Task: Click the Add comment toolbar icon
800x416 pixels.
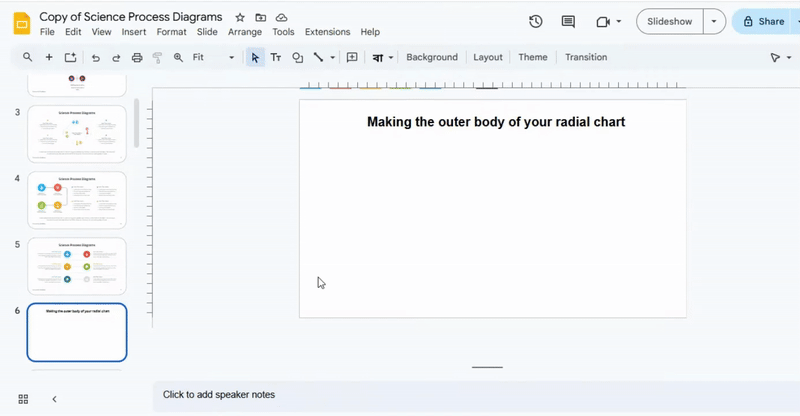Action: tap(352, 58)
